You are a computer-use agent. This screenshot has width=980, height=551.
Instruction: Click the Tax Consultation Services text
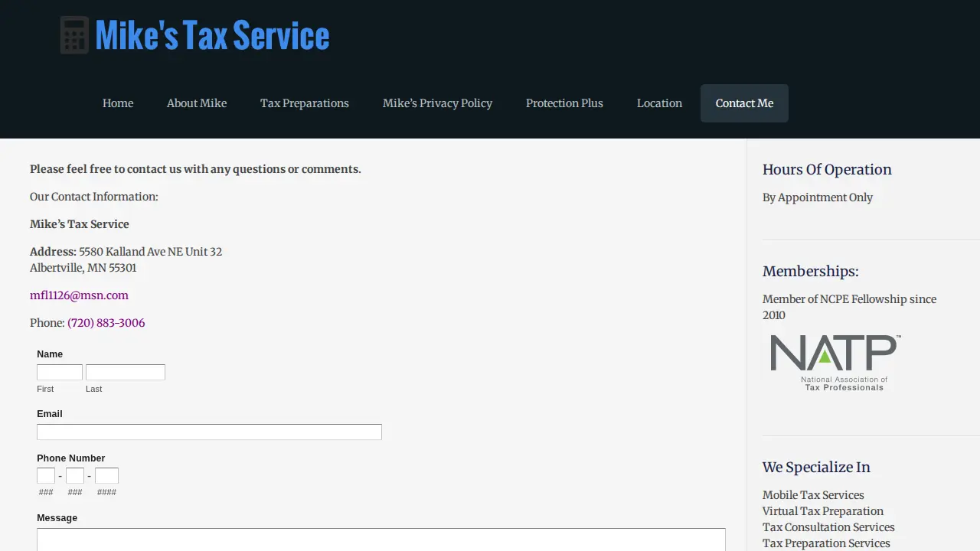pos(828,527)
